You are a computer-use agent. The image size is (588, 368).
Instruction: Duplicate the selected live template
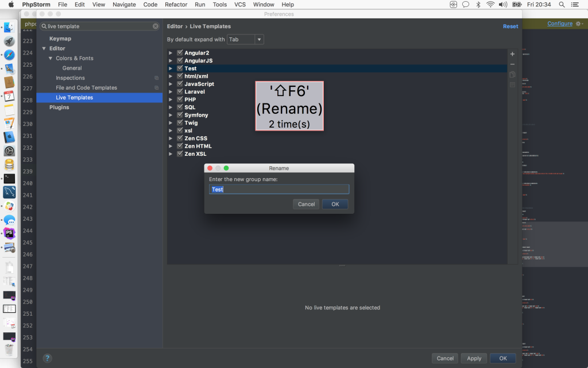512,74
